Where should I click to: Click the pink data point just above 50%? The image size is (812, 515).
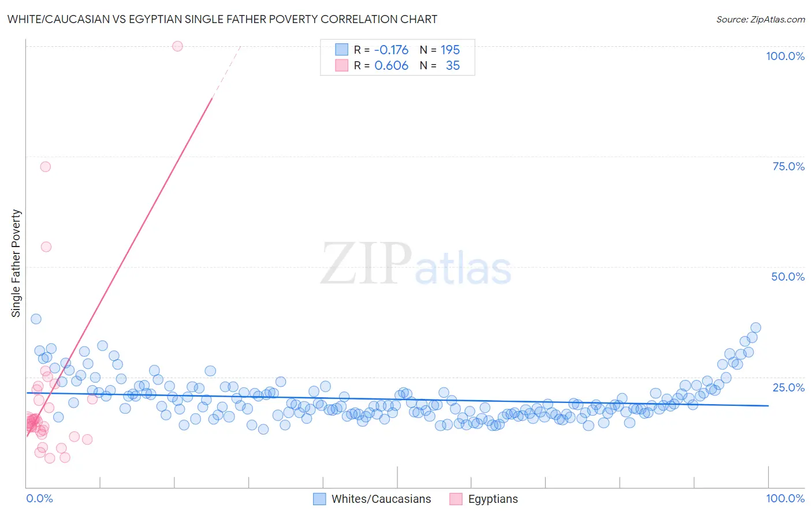[x=46, y=247]
